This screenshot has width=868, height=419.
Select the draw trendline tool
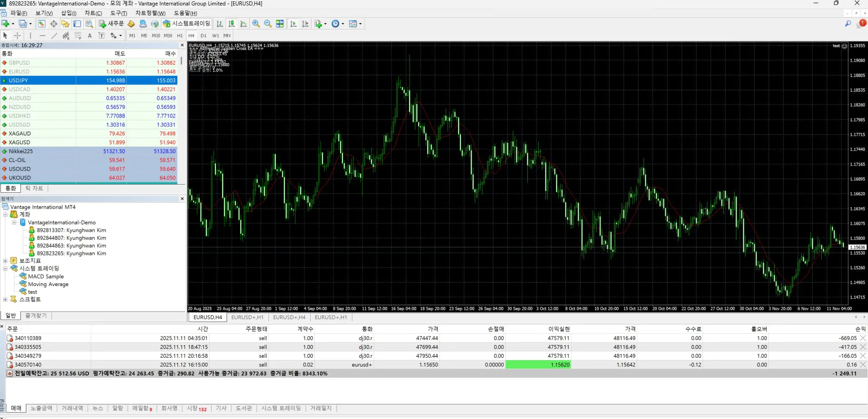(54, 35)
